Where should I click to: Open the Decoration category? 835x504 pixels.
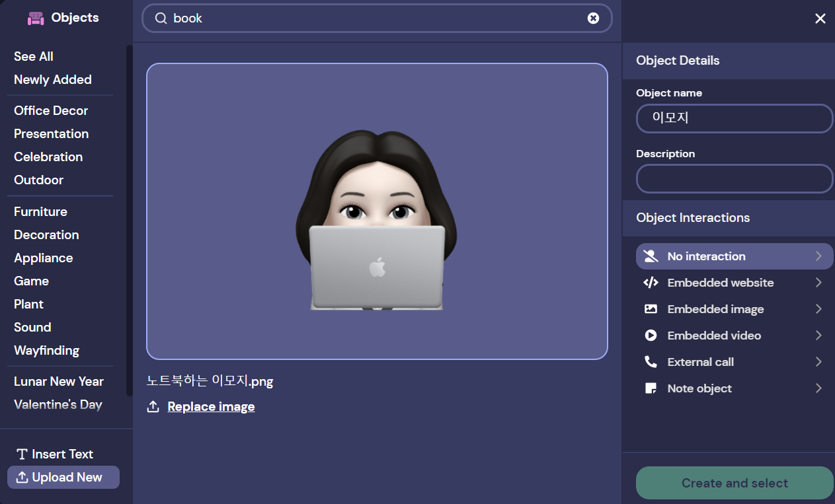pos(46,234)
